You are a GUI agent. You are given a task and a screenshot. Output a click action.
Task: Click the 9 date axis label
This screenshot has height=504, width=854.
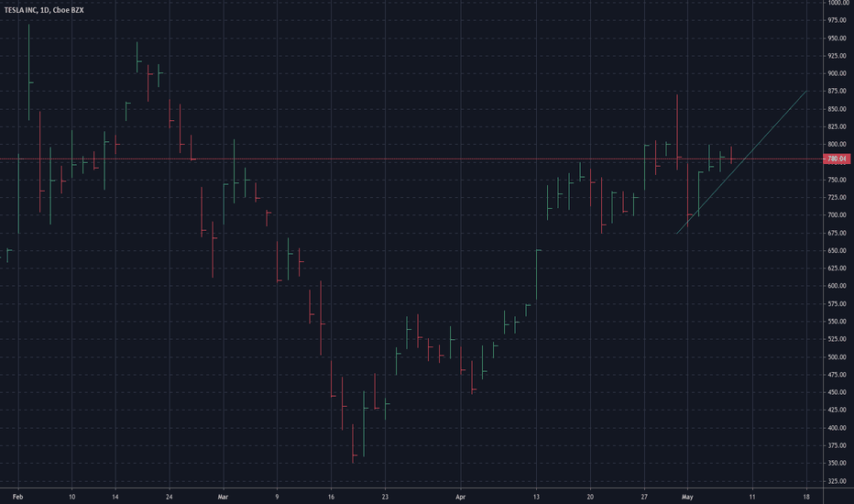click(x=277, y=497)
